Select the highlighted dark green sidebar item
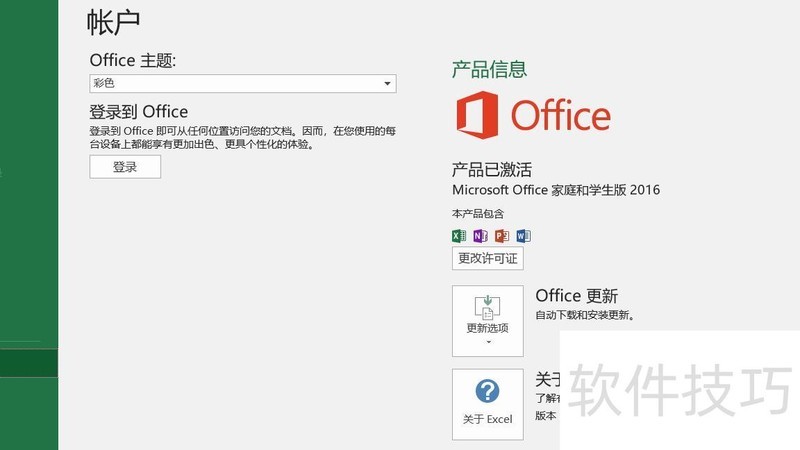The height and width of the screenshot is (450, 800). click(x=29, y=363)
